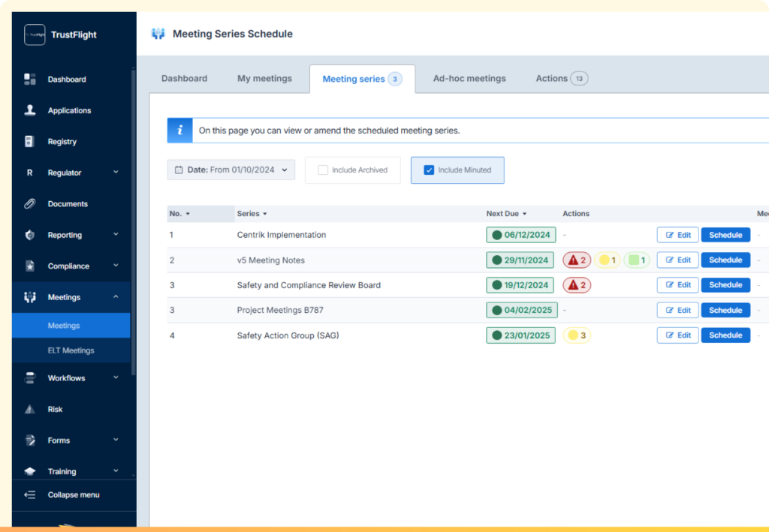
Task: Switch to the Ad-hoc meetings tab
Action: (x=469, y=78)
